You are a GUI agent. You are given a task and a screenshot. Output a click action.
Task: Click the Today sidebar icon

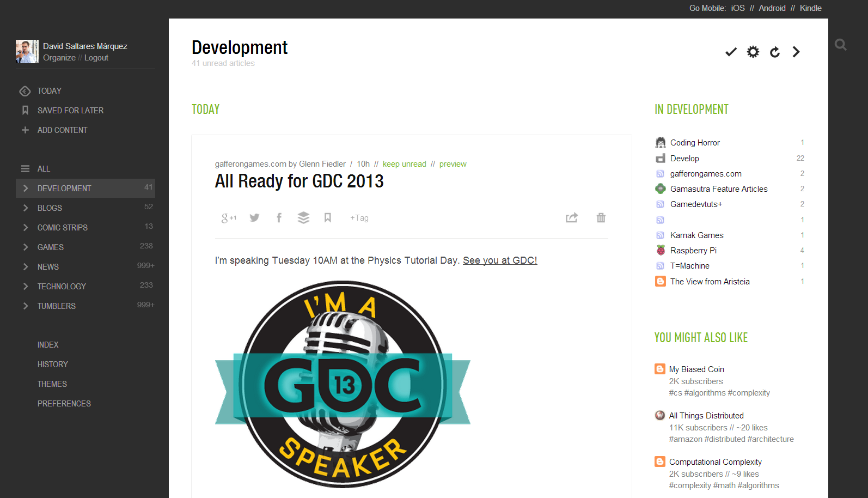pos(25,91)
